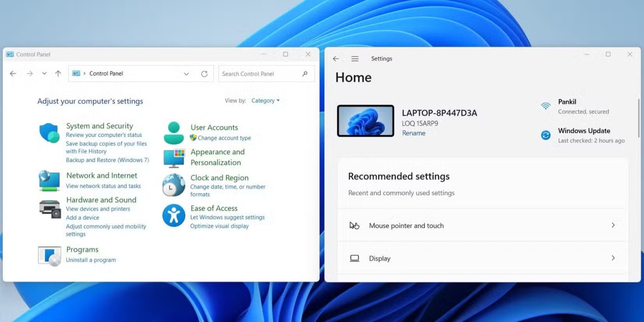Click the User Accounts person icon
The width and height of the screenshot is (644, 322).
coord(173,132)
